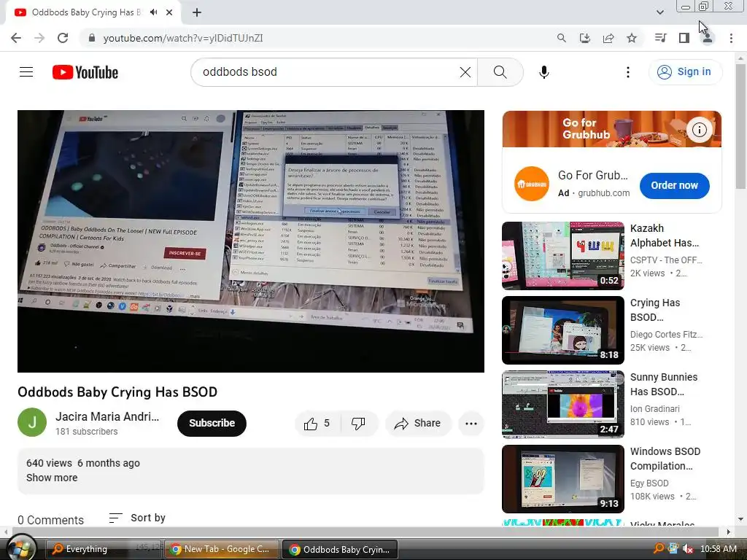Image resolution: width=747 pixels, height=560 pixels.
Task: Switch to New Tab - Google Chrome taskbar item
Action: click(222, 549)
